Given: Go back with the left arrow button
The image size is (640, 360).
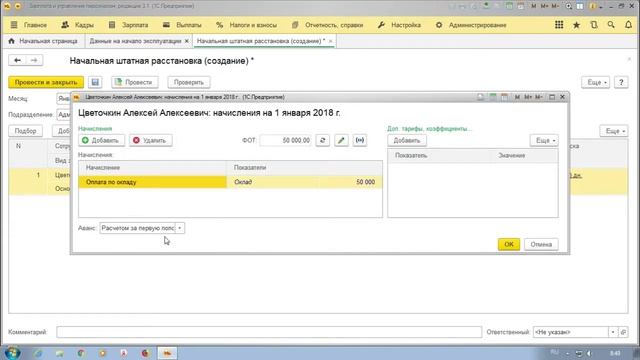Looking at the screenshot, I should pyautogui.click(x=17, y=60).
